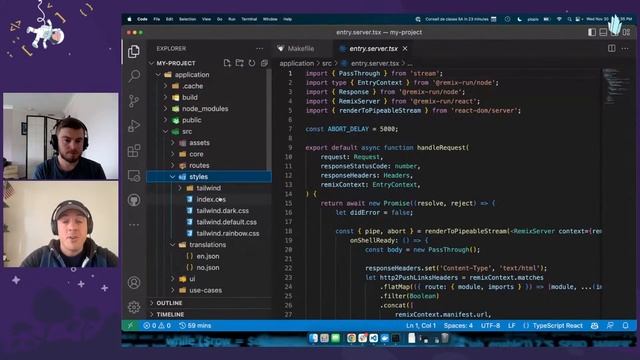Open Source Control view
640x360 pixels.
tap(134, 101)
